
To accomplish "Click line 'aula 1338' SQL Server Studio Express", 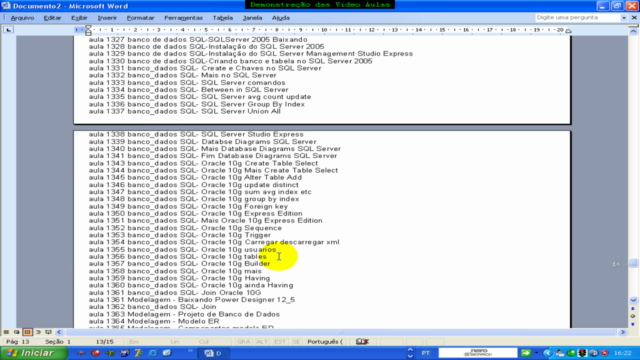I will tap(196, 134).
